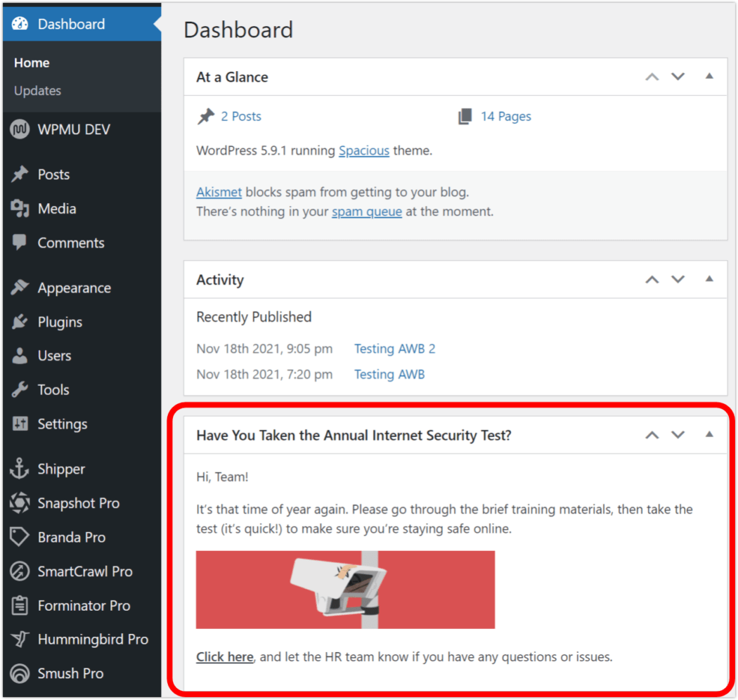This screenshot has width=738, height=700.
Task: Open the Snapshot Pro menu label
Action: pyautogui.click(x=78, y=503)
